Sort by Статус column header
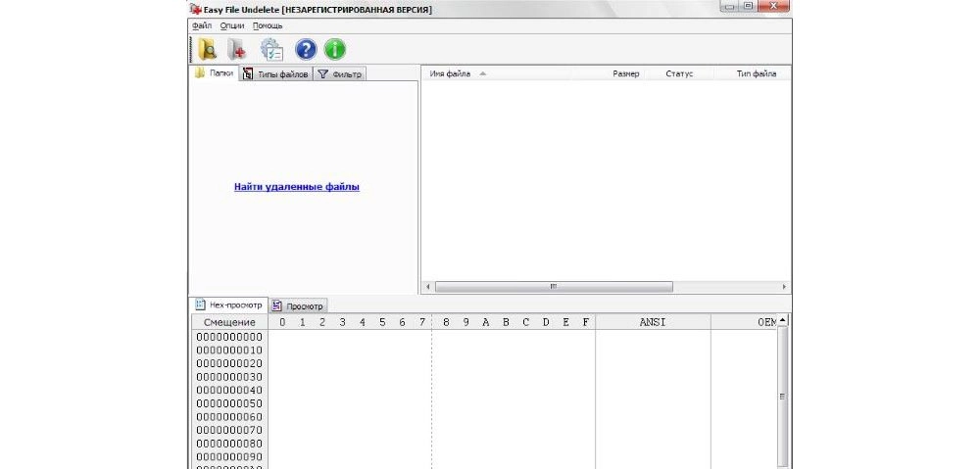 pyautogui.click(x=679, y=73)
